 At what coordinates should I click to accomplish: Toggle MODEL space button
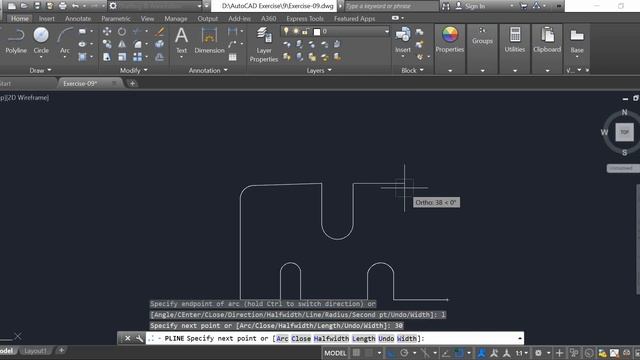(335, 353)
